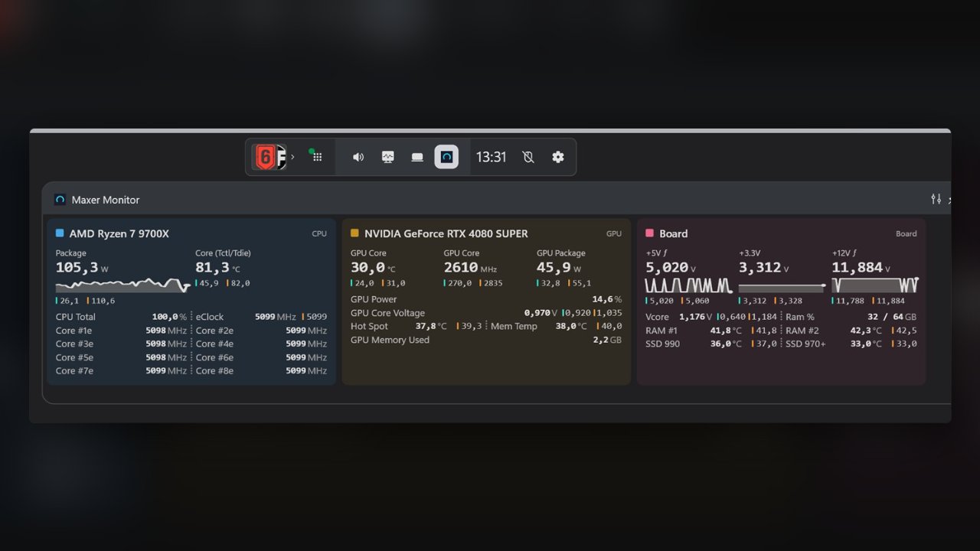Toggle click-through mouse icon
Image resolution: width=980 pixels, height=551 pixels.
pos(528,157)
